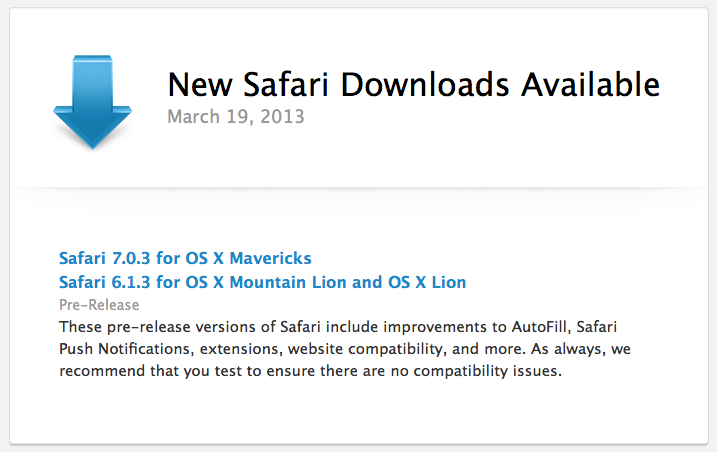717x452 pixels.
Task: Click the "New Safari Downloads Available" heading
Action: click(x=413, y=83)
